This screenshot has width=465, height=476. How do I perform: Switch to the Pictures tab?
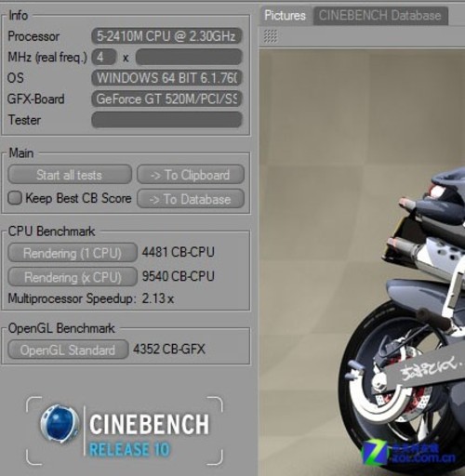[x=285, y=16]
